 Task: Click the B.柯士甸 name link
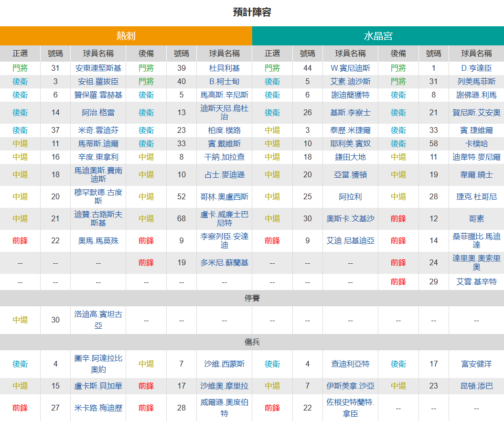[x=225, y=82]
